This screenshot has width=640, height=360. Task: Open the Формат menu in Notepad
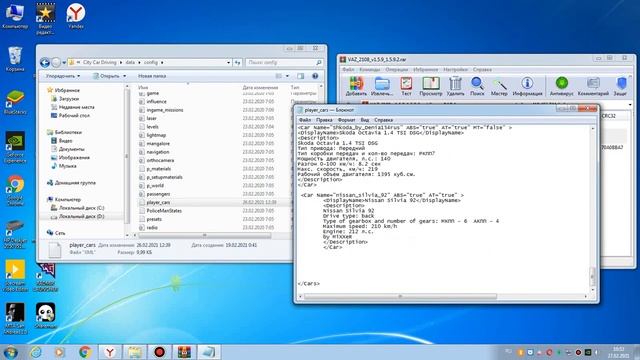[347, 120]
